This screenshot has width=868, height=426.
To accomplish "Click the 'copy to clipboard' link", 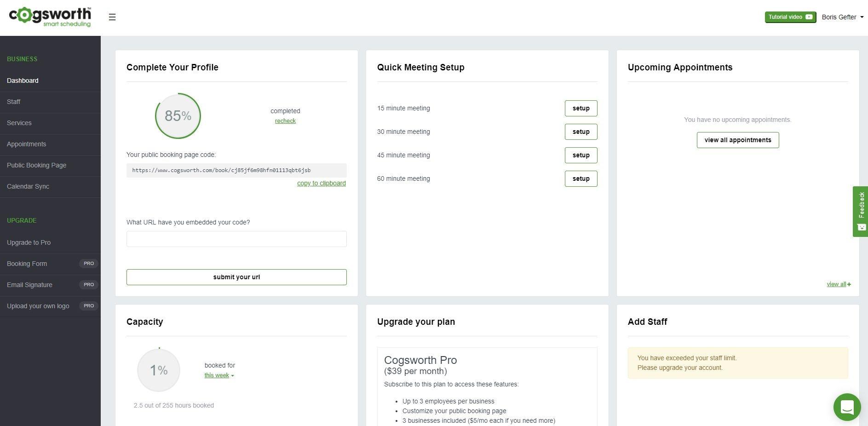I will pos(322,183).
